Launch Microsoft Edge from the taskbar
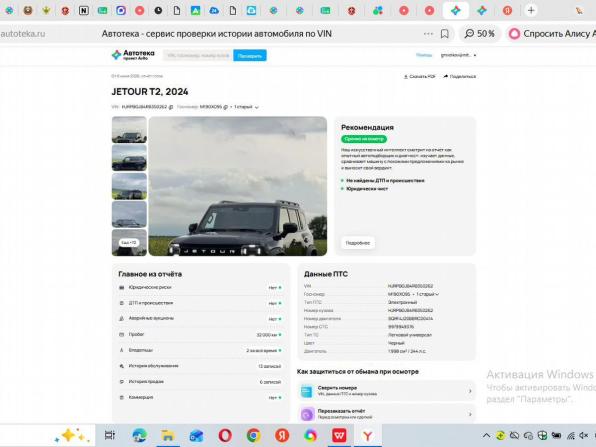Screen dimensions: 596x447 (x=139, y=435)
